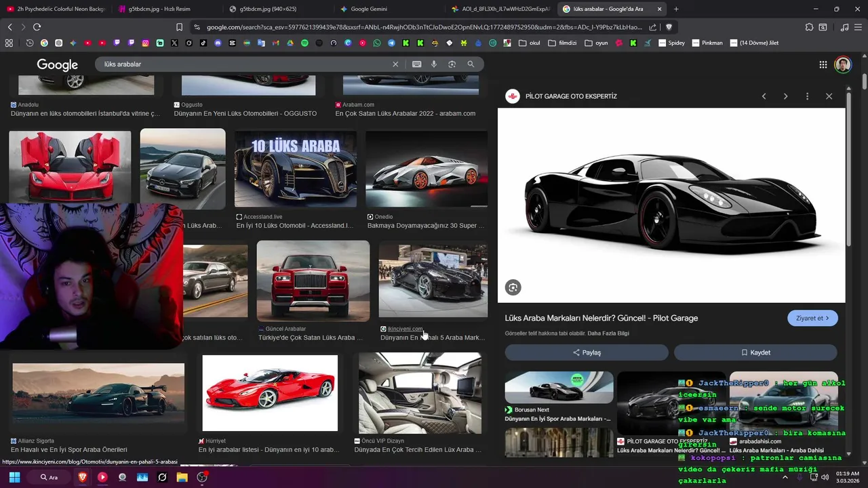The image size is (868, 488).
Task: Open the ikinciyeni.com result link
Action: click(x=405, y=329)
